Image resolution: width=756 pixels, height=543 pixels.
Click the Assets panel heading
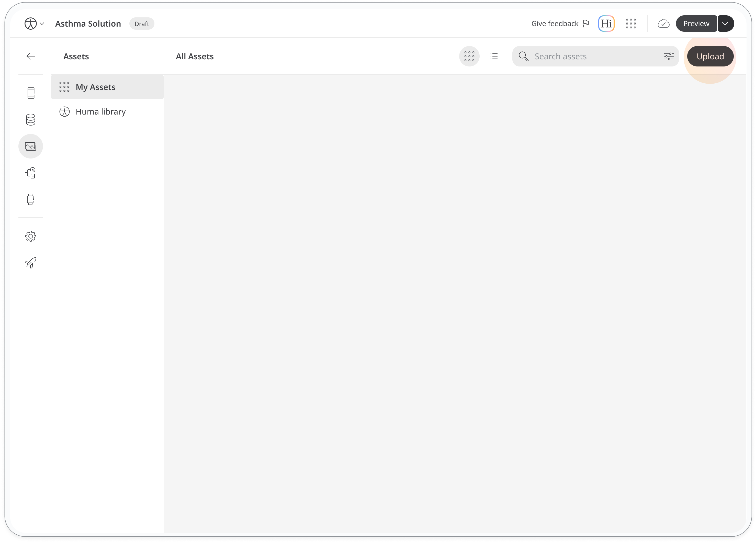[76, 56]
